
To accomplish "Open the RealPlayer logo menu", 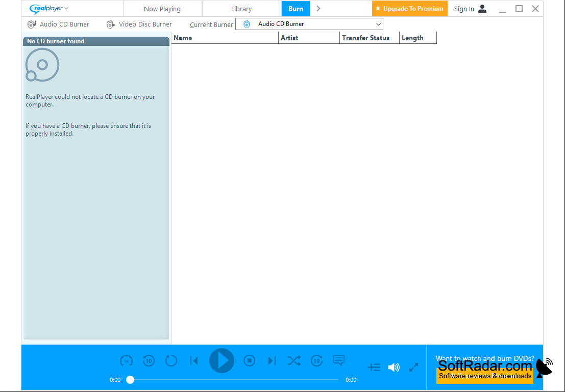I will click(49, 9).
